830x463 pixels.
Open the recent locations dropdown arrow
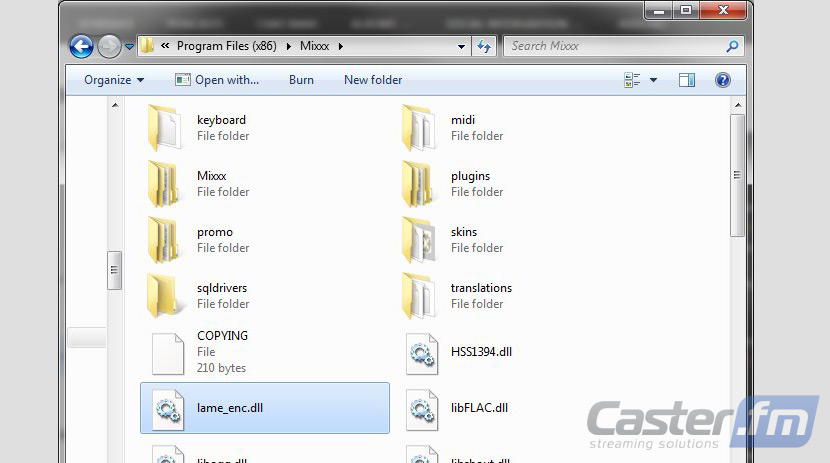129,47
